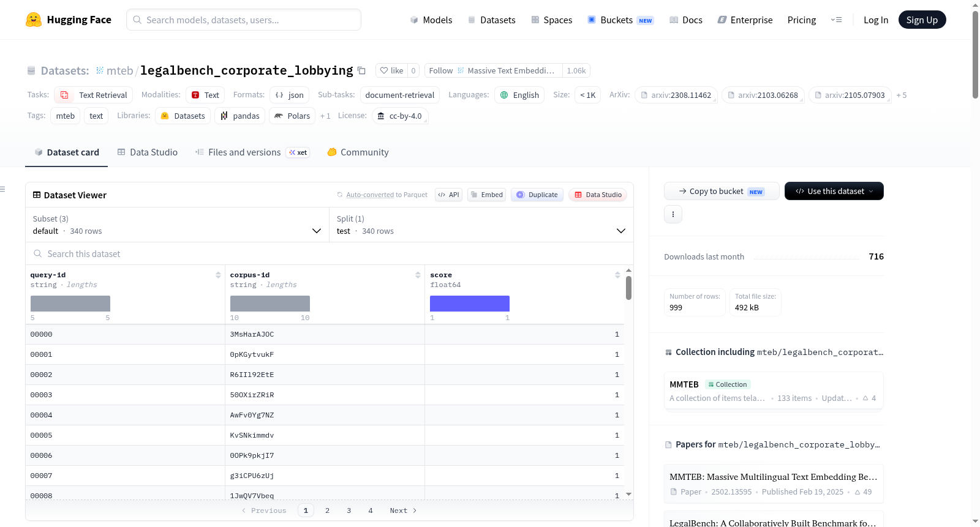Go to page 3 of the table
The width and height of the screenshot is (980, 527).
click(x=349, y=510)
